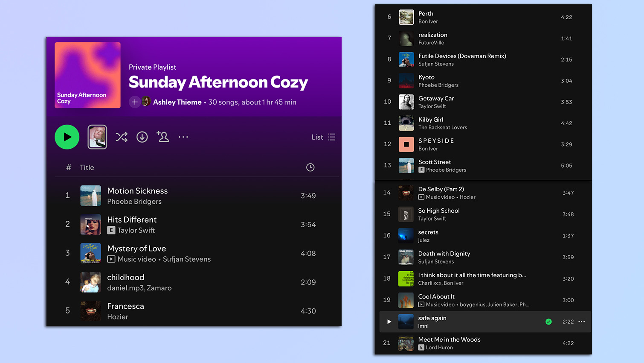
Task: Open the List view dropdown
Action: [323, 137]
